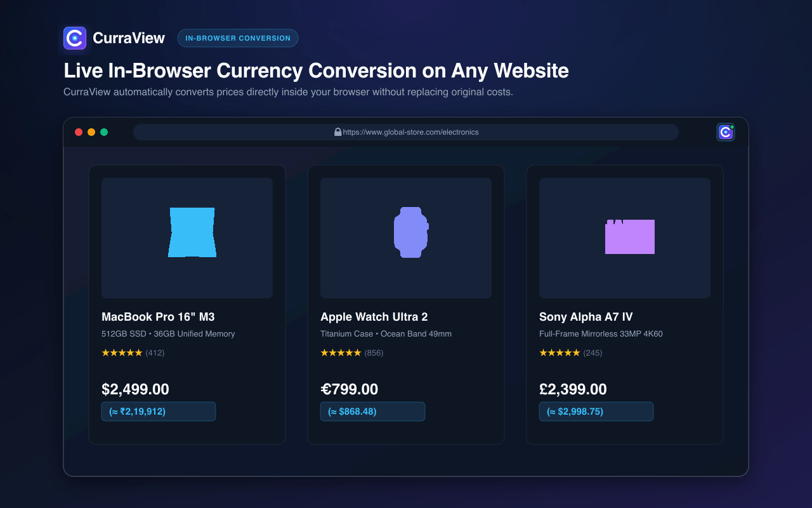This screenshot has width=812, height=508.
Task: Click the (412) review count
Action: point(155,352)
